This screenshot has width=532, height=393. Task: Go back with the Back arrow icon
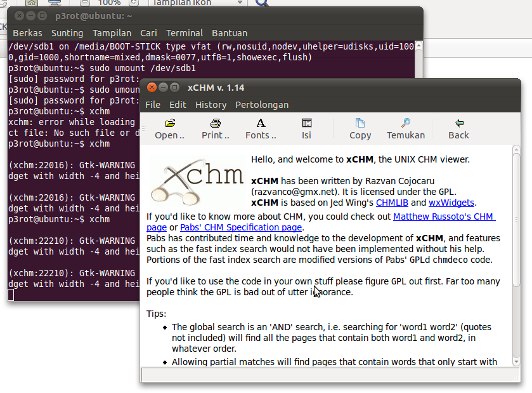click(x=459, y=123)
